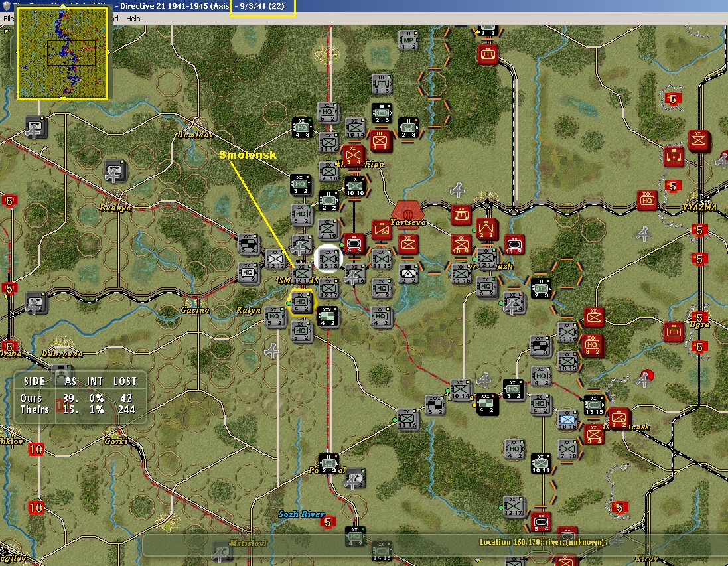Viewport: 728px width, 566px height.
Task: Select the red infantry division marked 10 9
Action: coord(461,245)
